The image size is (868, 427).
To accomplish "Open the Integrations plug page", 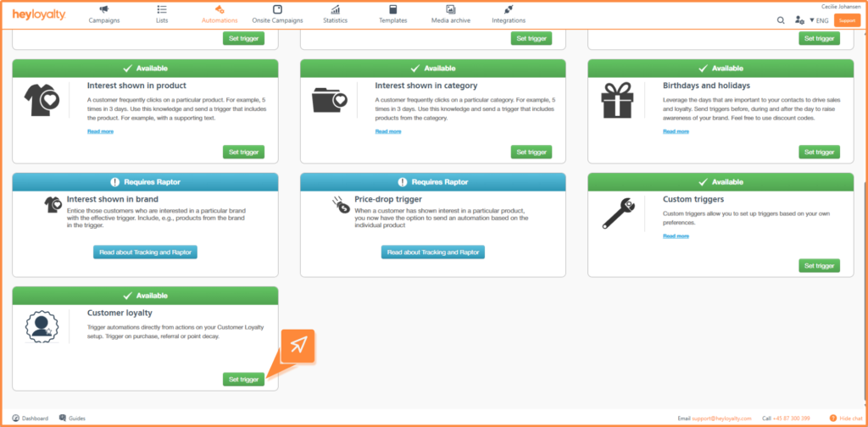I will (x=509, y=14).
